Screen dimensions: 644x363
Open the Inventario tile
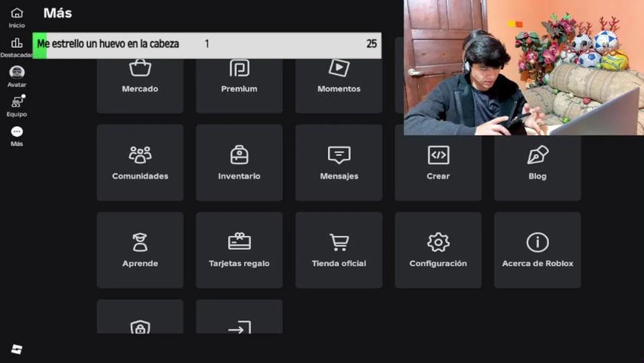click(x=239, y=162)
